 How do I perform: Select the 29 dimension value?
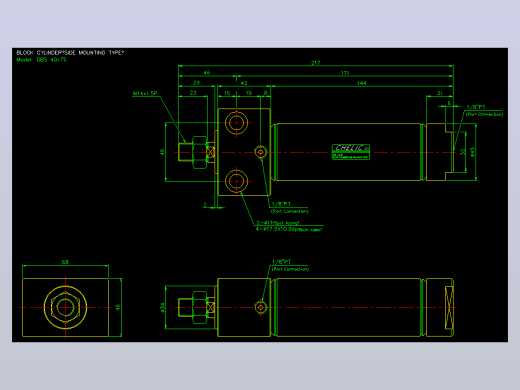click(196, 83)
